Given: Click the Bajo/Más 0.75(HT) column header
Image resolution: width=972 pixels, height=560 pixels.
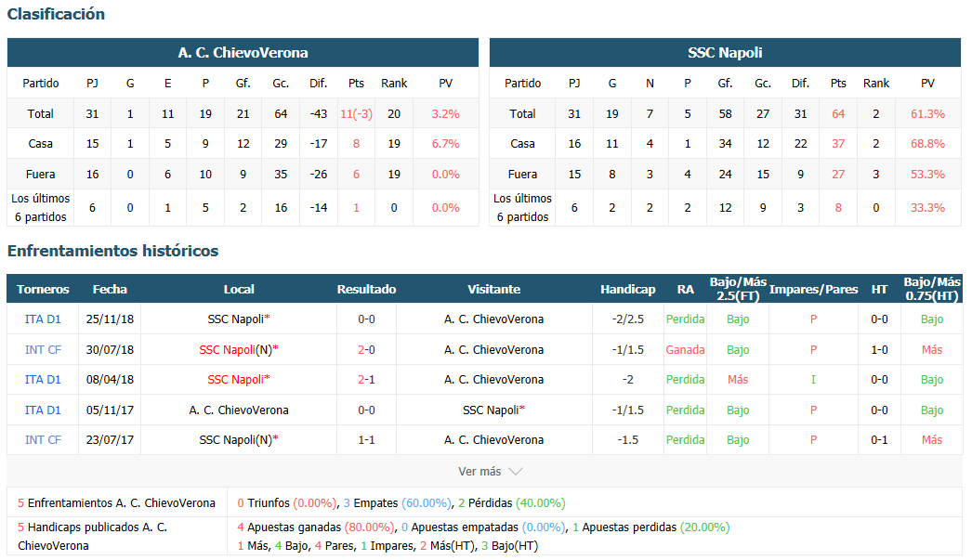Looking at the screenshot, I should [x=932, y=289].
